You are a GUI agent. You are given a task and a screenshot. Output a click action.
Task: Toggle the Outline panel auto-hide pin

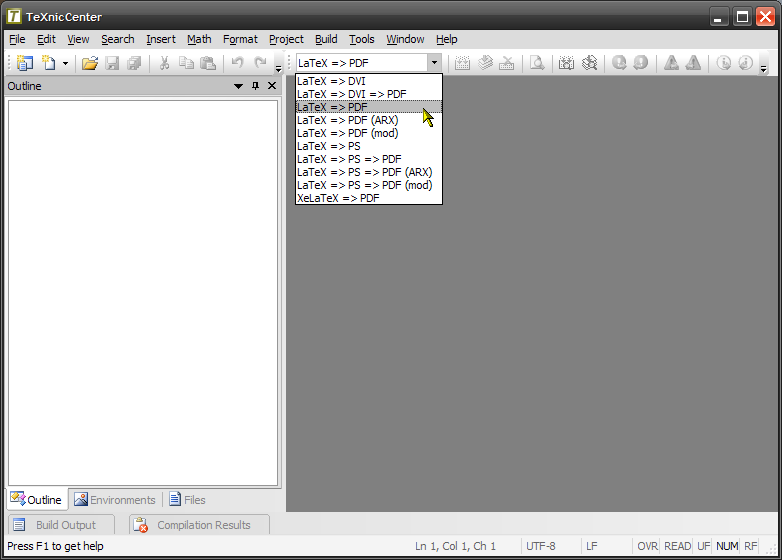[x=255, y=86]
